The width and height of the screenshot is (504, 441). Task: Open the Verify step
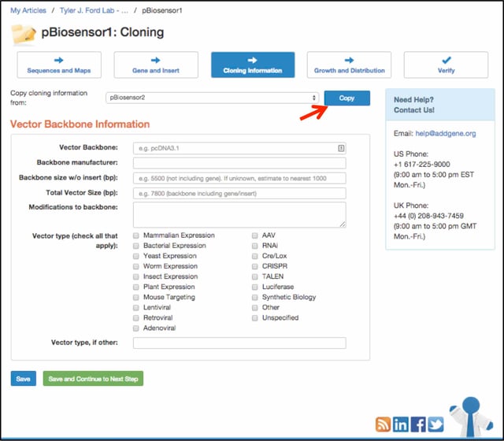coord(447,65)
